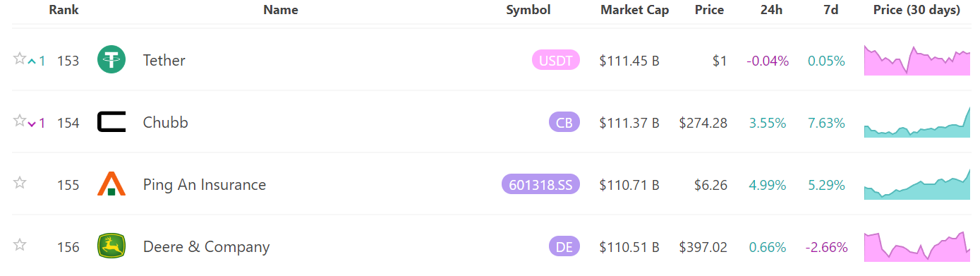
Task: Sort the table by Rank column
Action: pos(64,10)
